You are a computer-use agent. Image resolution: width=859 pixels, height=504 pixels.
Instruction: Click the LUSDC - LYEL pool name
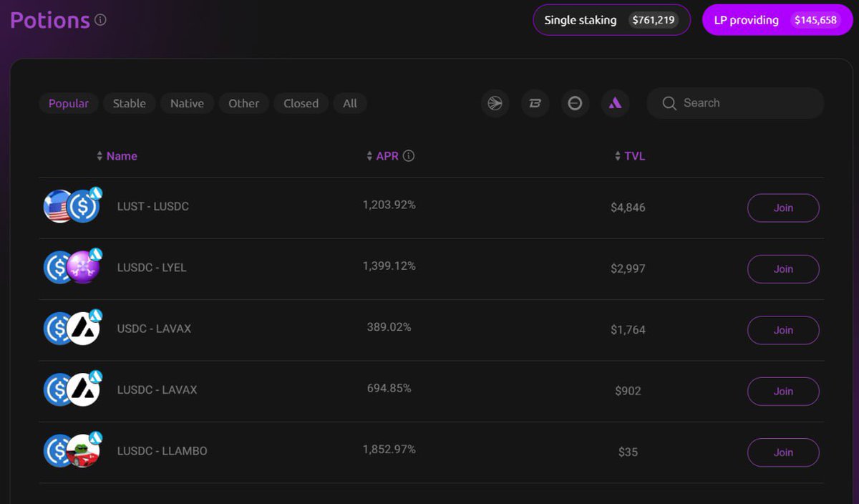(x=152, y=268)
